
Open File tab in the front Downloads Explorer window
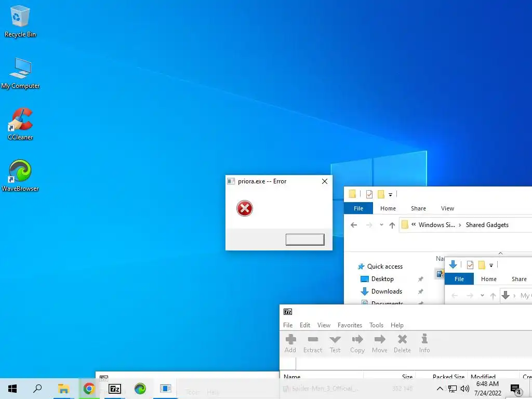tap(459, 279)
